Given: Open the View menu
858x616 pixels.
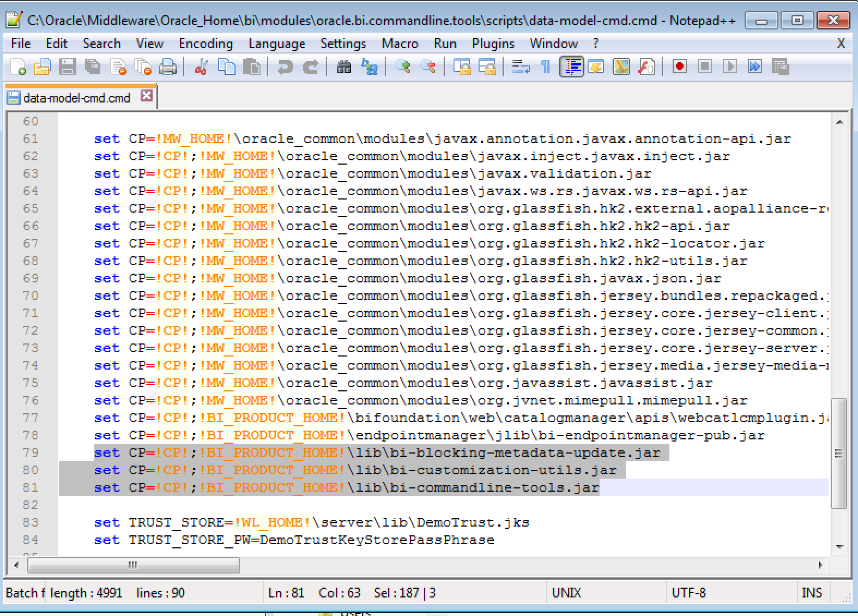Looking at the screenshot, I should click(150, 44).
